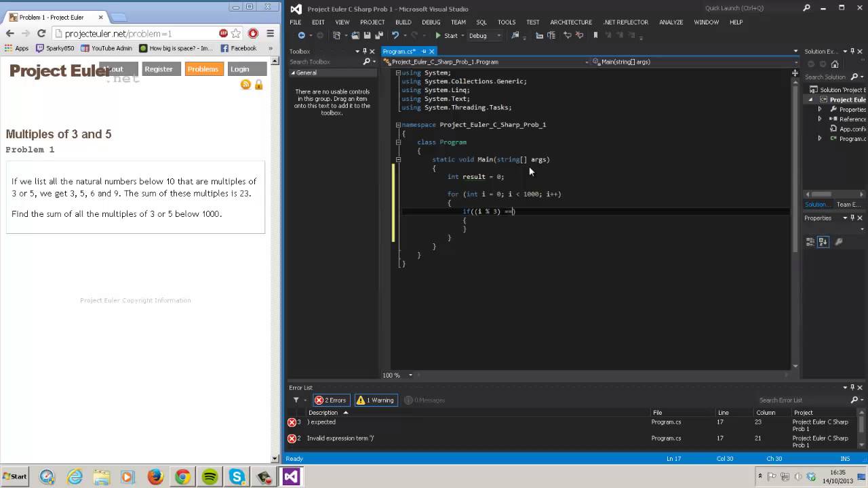Image resolution: width=868 pixels, height=488 pixels.
Task: Toggle auto-hide pin on Error List panel
Action: pos(853,388)
